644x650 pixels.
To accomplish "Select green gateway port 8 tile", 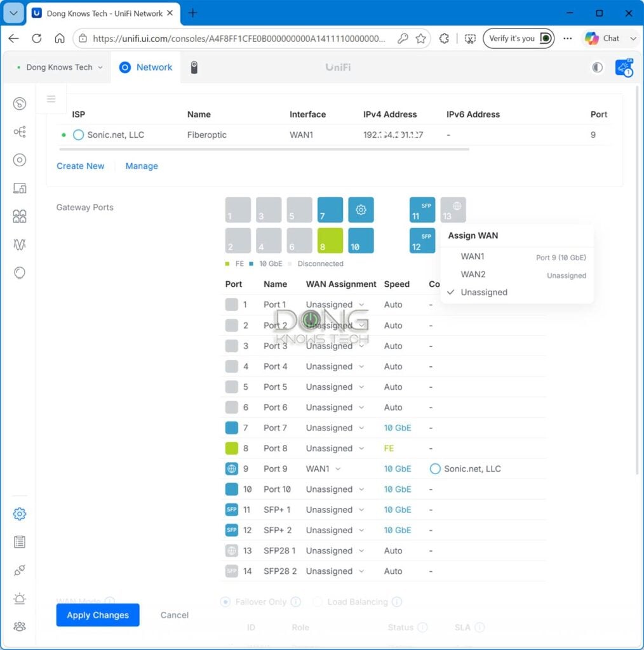I will 330,241.
